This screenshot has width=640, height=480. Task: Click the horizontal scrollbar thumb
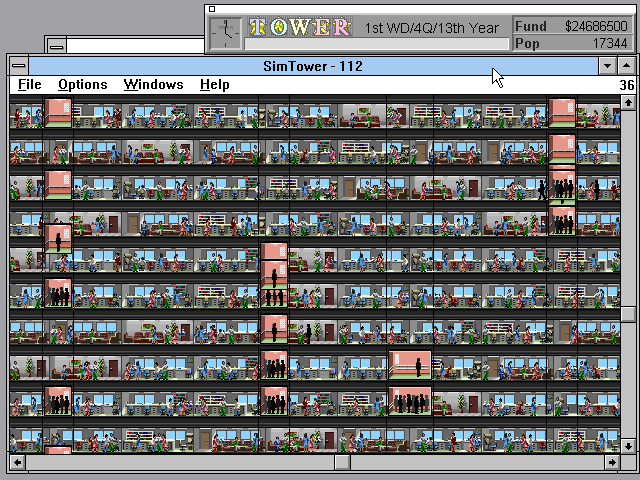[342, 462]
